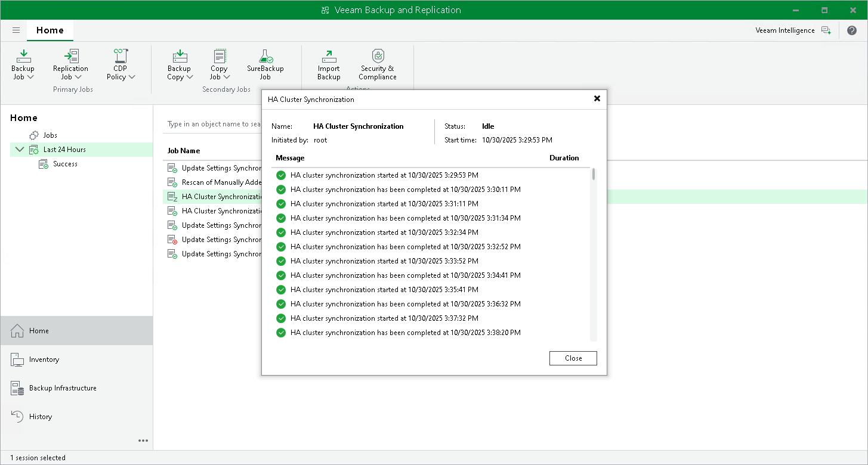This screenshot has height=465, width=868.
Task: Click the Duration column header in dialog
Action: click(564, 158)
